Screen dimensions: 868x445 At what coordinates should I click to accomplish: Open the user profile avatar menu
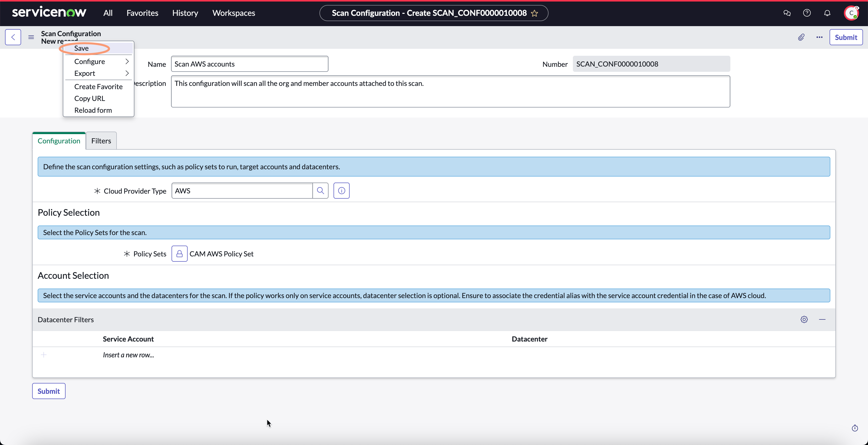[x=851, y=13]
